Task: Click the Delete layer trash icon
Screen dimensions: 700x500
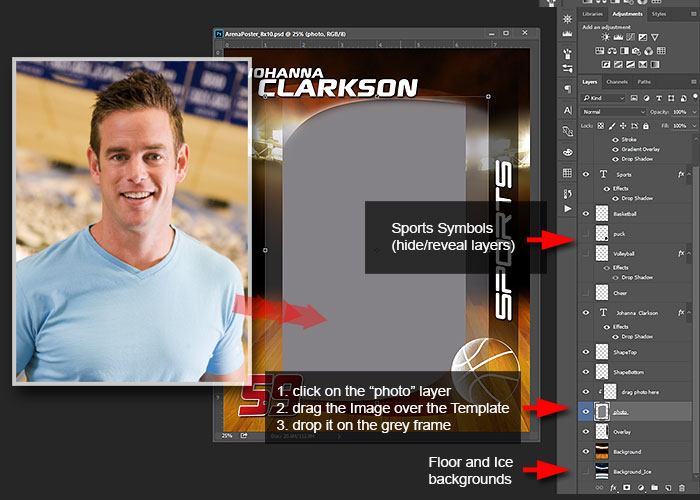Action: click(682, 488)
